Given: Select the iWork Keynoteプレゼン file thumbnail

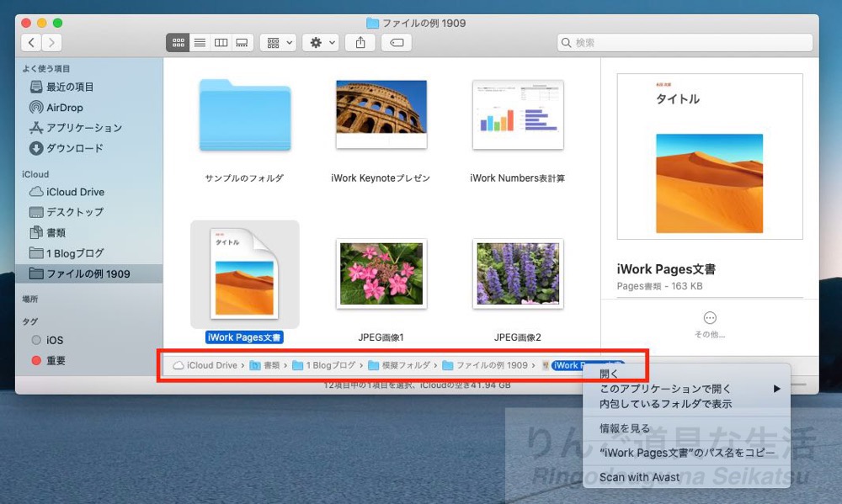Looking at the screenshot, I should coord(381,114).
